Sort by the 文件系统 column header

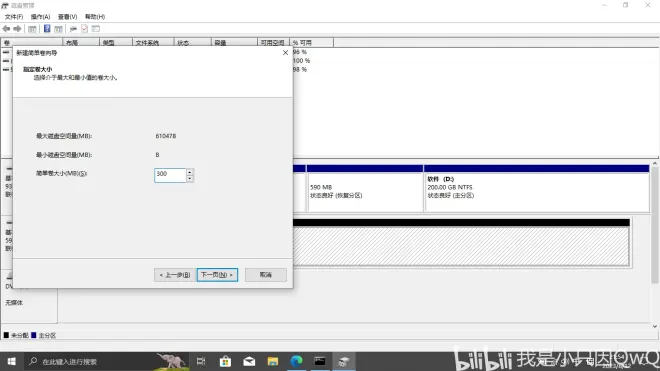click(153, 43)
